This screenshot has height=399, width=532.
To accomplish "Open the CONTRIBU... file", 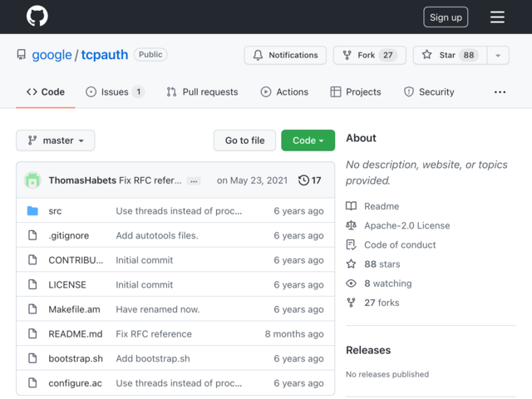I will click(76, 260).
